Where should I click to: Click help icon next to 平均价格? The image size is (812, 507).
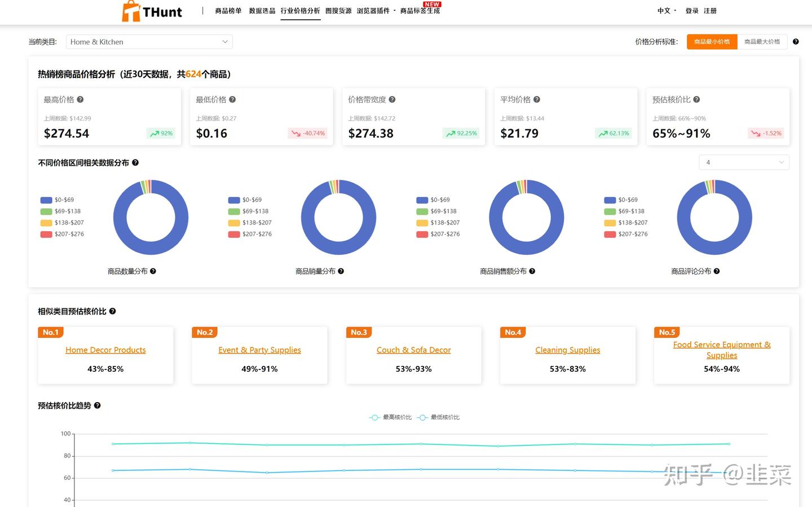537,99
